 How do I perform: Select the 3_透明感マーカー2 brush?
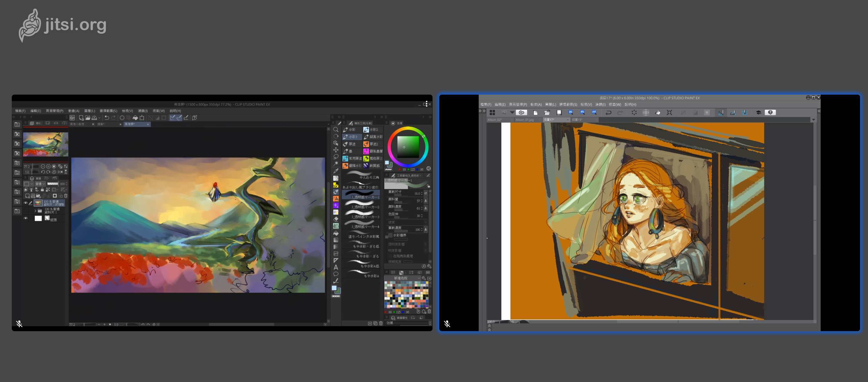(x=361, y=205)
